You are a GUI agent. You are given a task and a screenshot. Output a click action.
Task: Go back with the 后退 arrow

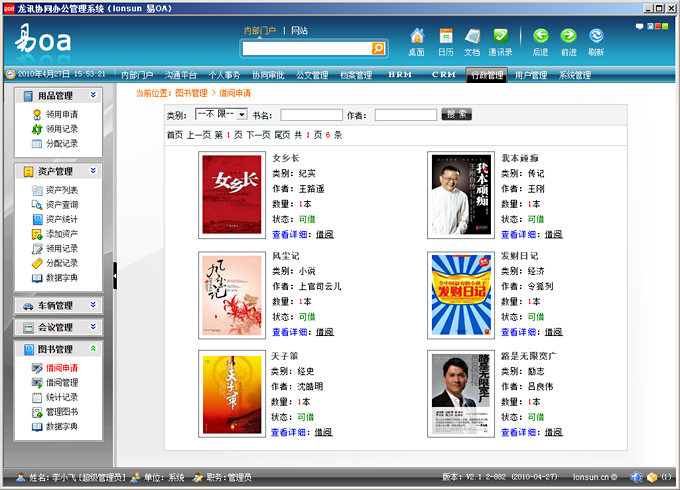(x=540, y=36)
